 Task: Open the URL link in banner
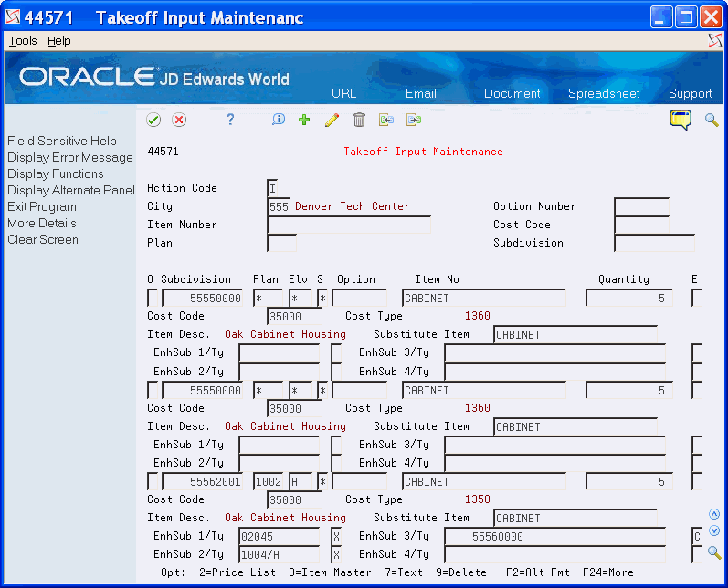[x=343, y=93]
